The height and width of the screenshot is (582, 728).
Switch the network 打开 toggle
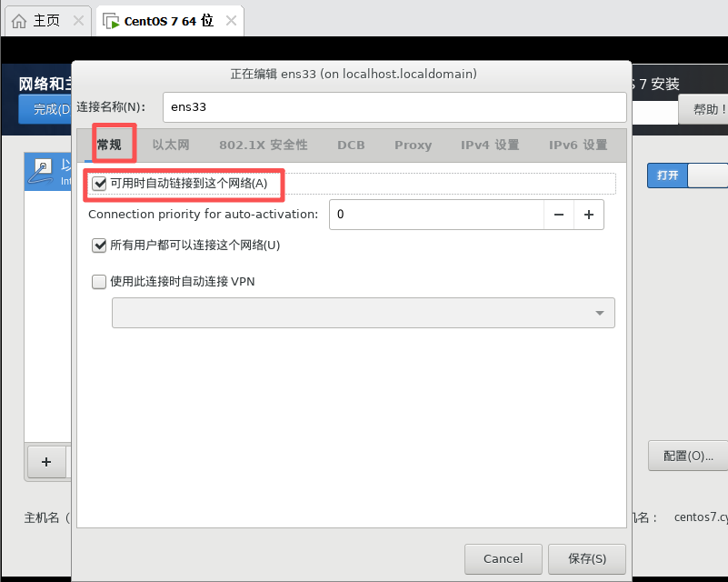[x=688, y=176]
